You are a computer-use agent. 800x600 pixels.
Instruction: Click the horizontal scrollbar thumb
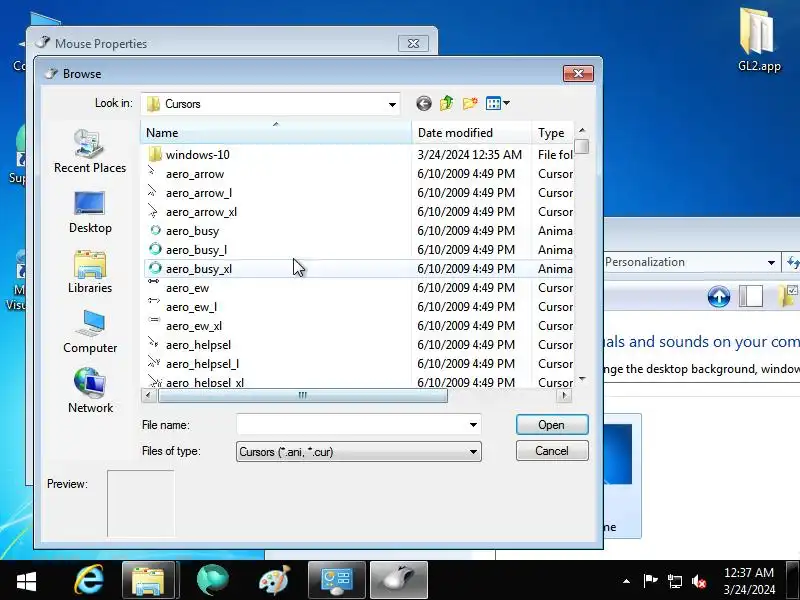[303, 395]
